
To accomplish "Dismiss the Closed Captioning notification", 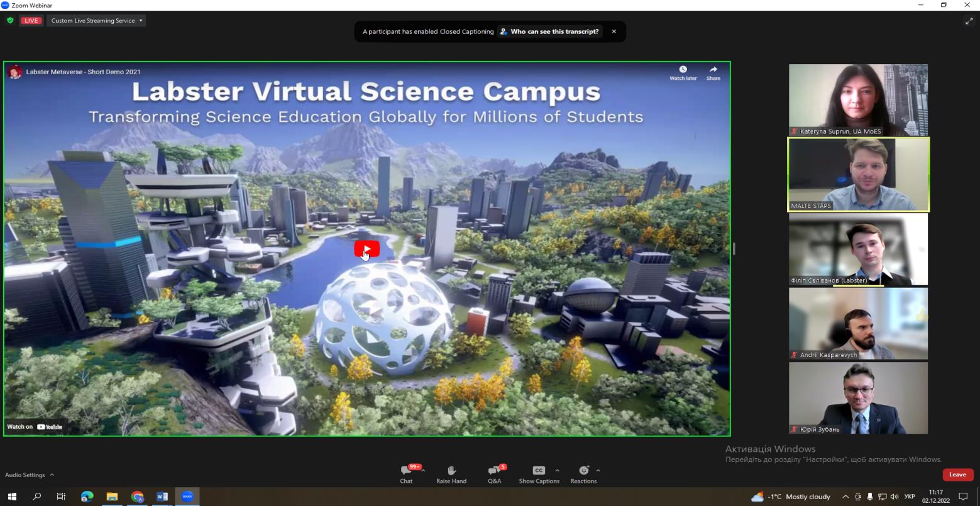I will [614, 31].
